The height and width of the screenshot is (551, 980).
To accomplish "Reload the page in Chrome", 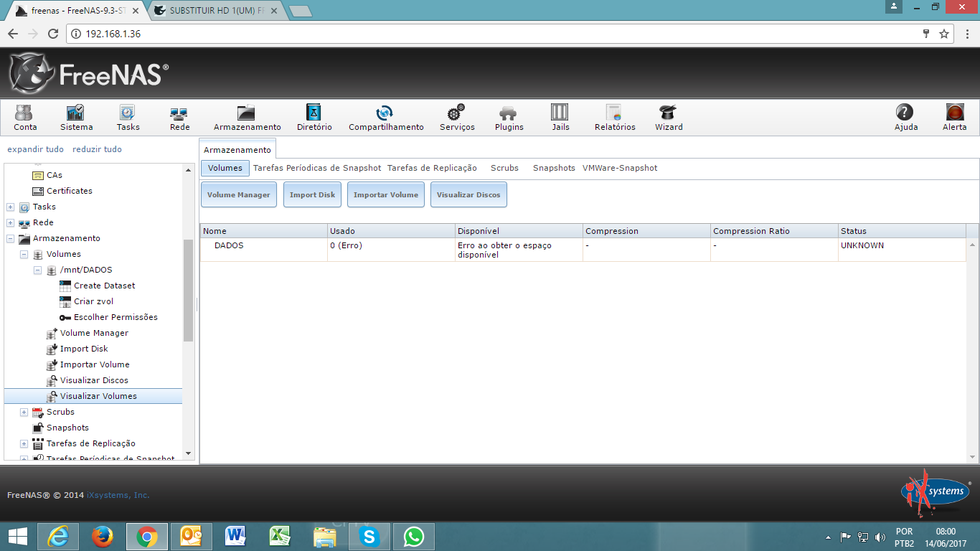I will pyautogui.click(x=52, y=34).
